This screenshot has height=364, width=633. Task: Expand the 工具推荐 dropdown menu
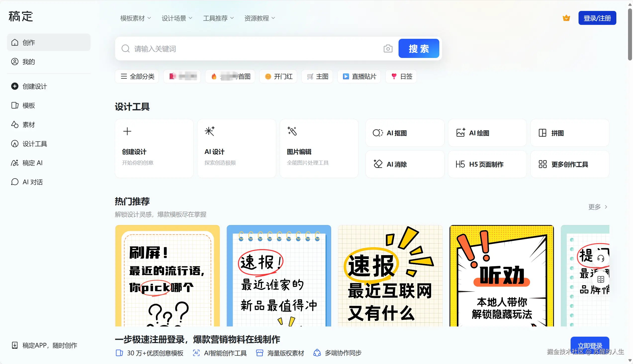tap(218, 18)
